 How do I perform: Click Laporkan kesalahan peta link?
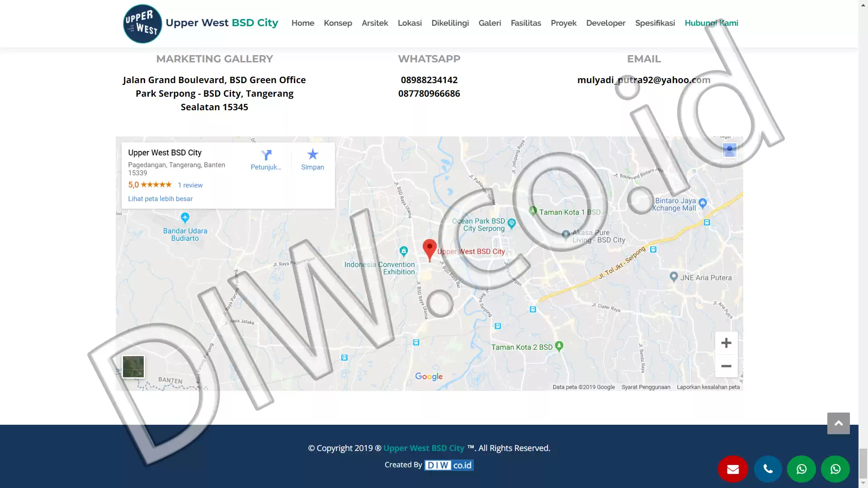(708, 387)
